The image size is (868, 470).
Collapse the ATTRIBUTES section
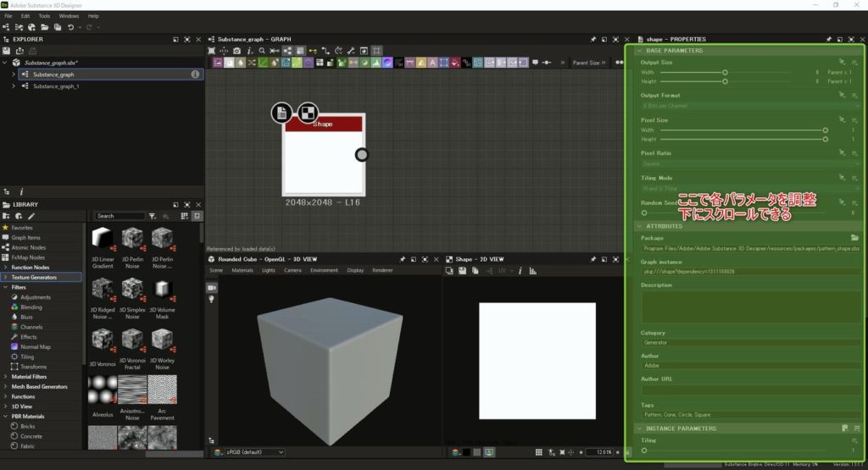pyautogui.click(x=640, y=226)
